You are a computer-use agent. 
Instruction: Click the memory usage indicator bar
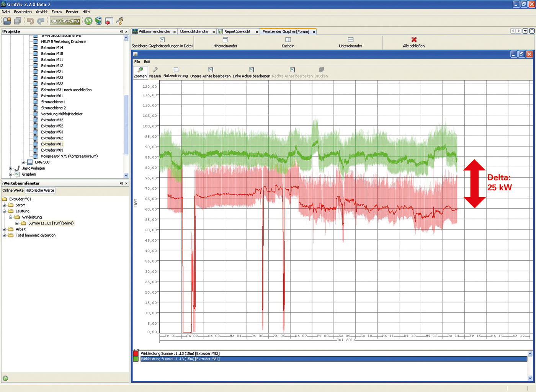point(65,21)
